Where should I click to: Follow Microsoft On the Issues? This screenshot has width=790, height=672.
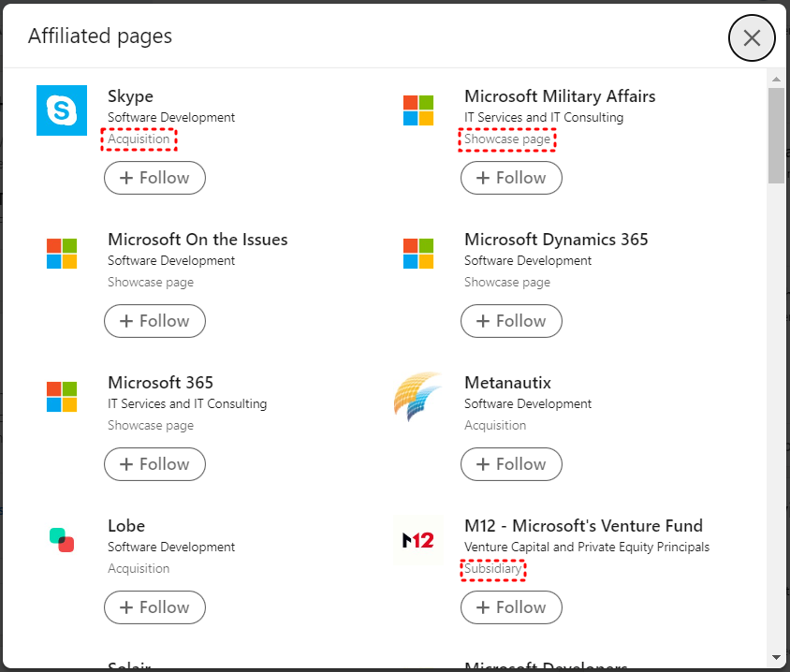[154, 321]
